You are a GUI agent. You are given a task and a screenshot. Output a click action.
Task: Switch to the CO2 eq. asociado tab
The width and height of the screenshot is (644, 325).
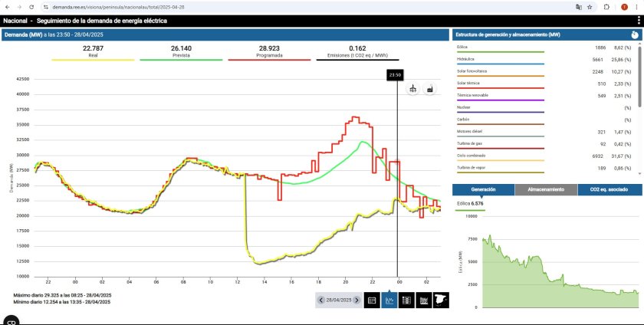(x=609, y=190)
